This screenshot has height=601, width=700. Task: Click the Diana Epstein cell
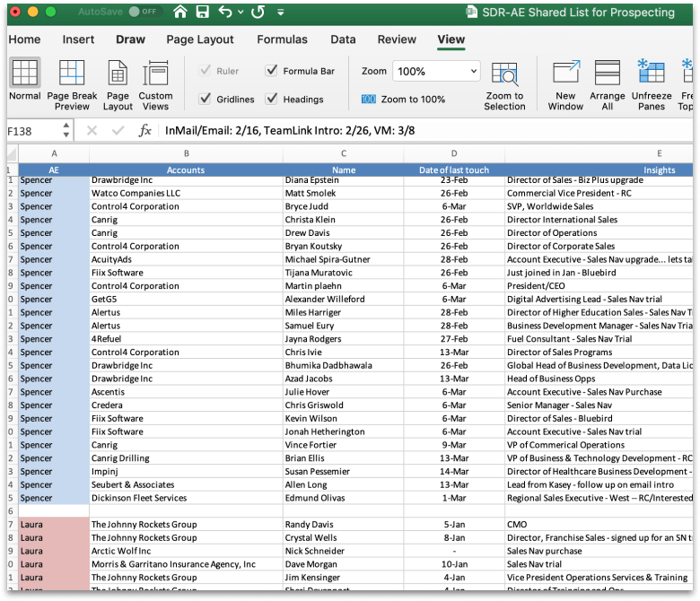tap(344, 180)
